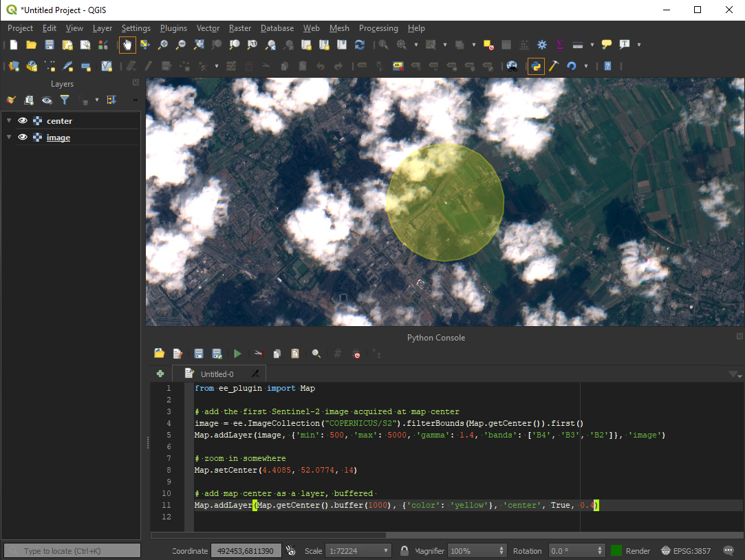
Task: Open the Scale dropdown in status bar
Action: pos(385,551)
